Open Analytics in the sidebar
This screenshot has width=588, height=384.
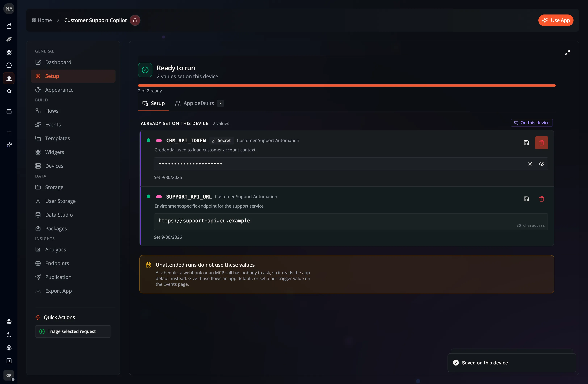click(x=73, y=249)
